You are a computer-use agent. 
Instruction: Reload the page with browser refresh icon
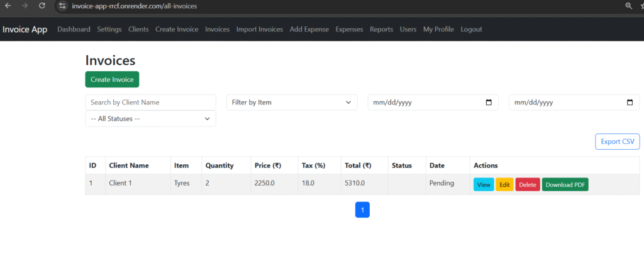42,6
